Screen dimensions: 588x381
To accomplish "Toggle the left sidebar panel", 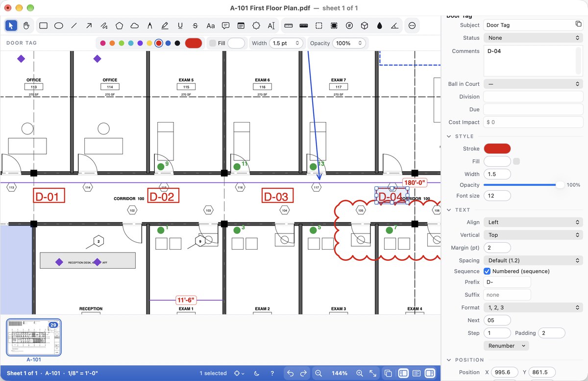I will point(403,373).
